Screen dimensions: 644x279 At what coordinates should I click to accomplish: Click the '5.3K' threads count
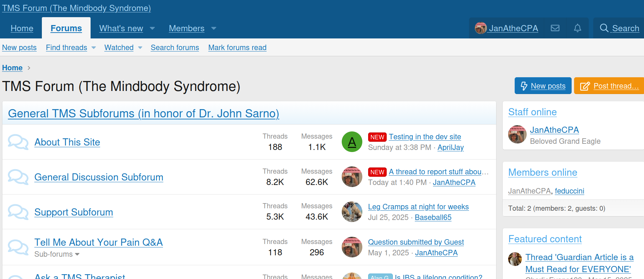tap(275, 217)
